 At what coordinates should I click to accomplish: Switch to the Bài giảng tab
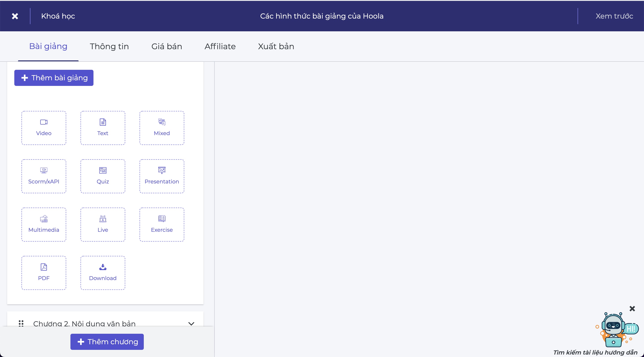point(48,46)
